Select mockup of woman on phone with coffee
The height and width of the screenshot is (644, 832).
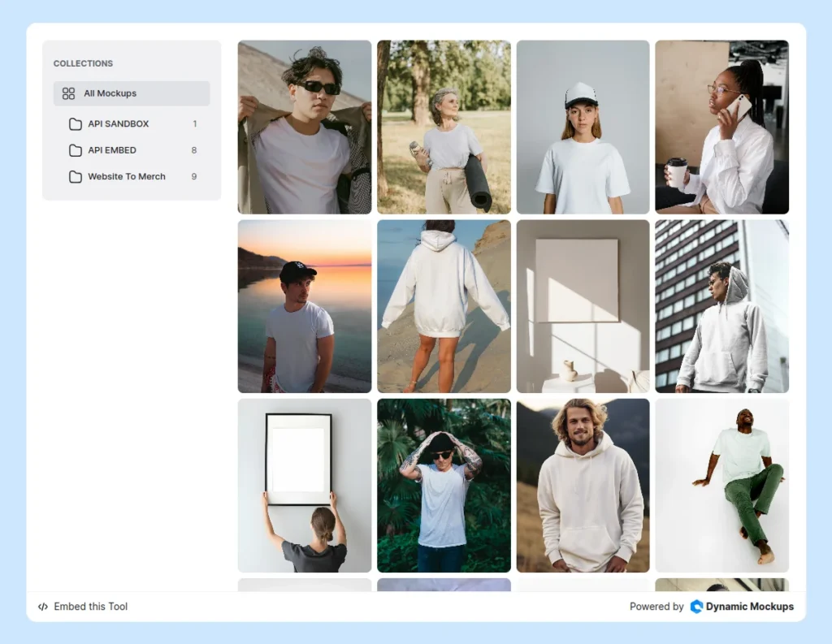coord(721,128)
